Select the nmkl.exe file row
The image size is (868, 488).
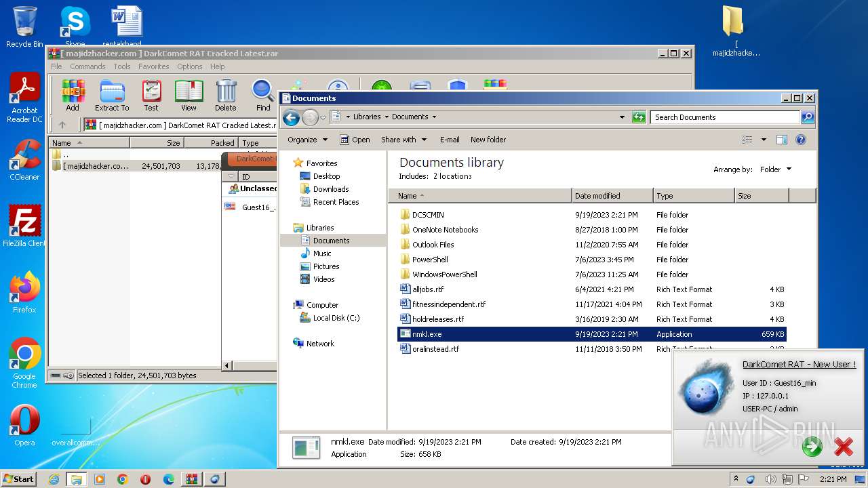point(591,334)
